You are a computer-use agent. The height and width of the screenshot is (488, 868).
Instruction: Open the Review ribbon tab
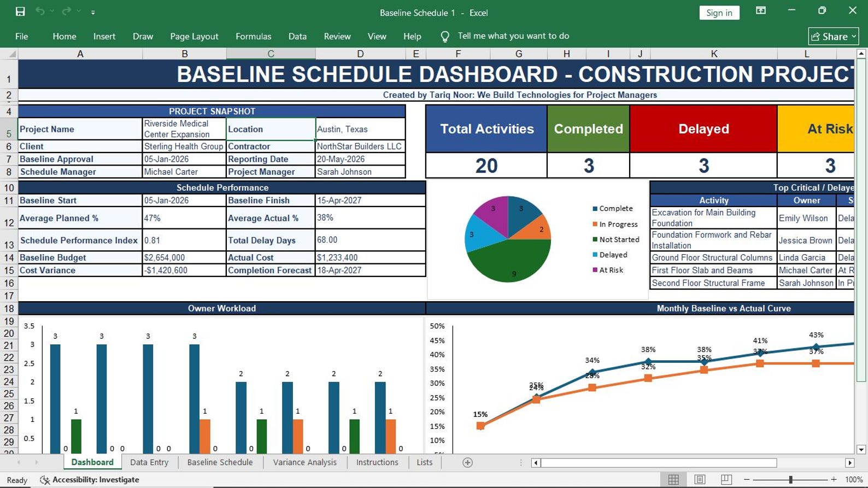337,36
